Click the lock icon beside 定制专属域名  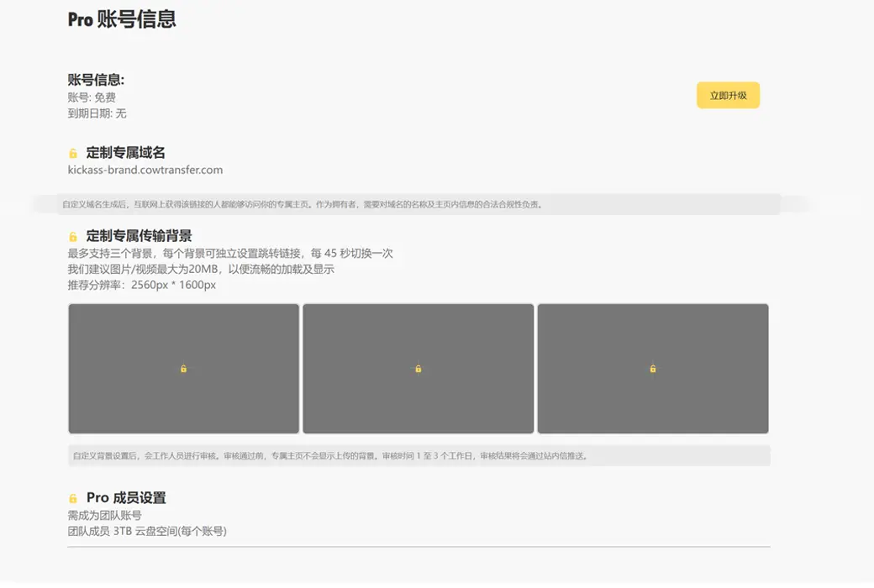[x=73, y=153]
